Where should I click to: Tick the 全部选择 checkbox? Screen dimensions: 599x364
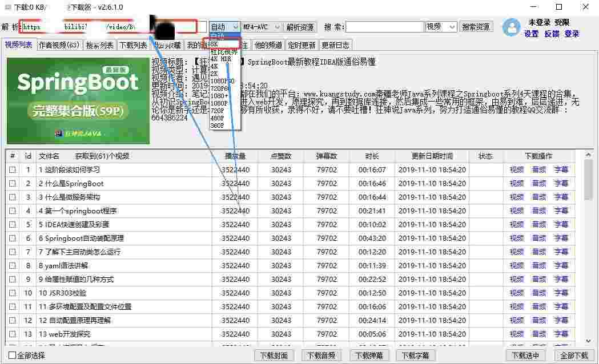click(13, 355)
